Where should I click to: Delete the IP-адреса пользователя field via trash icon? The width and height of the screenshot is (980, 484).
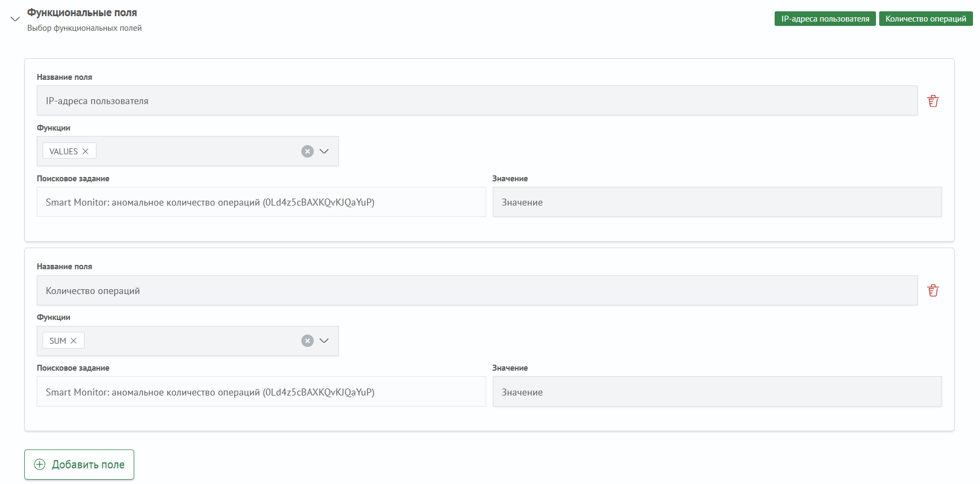(933, 101)
